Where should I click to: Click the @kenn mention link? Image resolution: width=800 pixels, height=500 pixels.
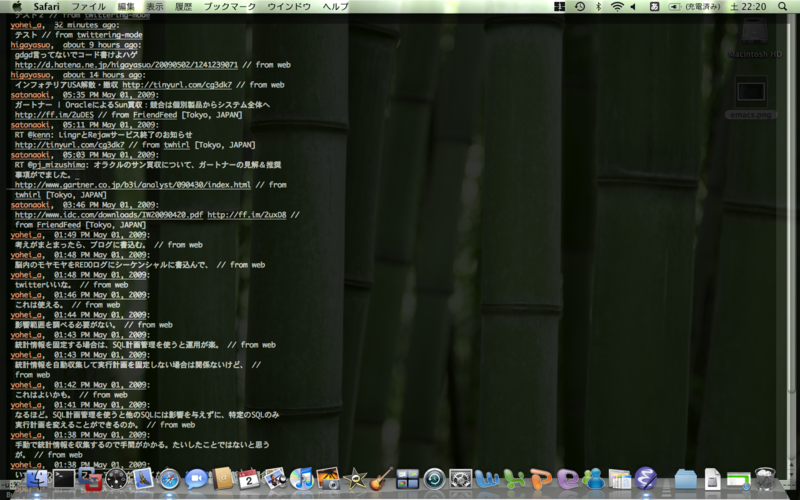pyautogui.click(x=40, y=135)
